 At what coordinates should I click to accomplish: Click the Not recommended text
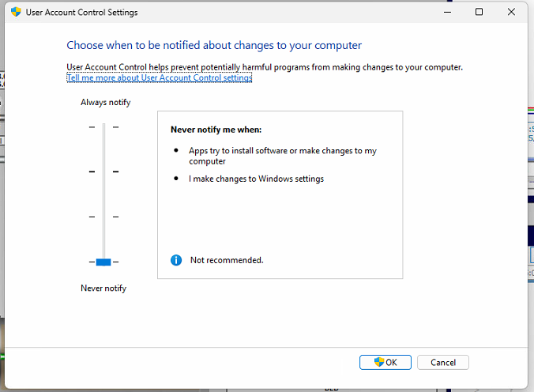click(x=227, y=260)
